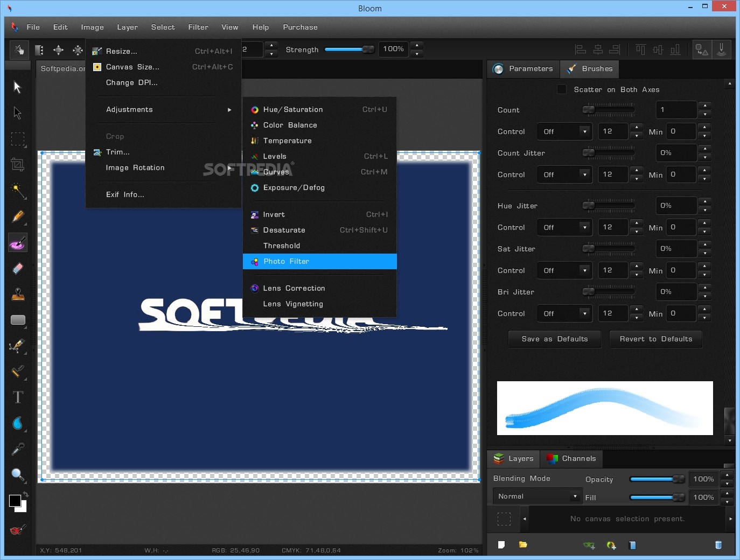Choose Photo Filter from Adjustments submenu
The width and height of the screenshot is (740, 560).
[320, 261]
